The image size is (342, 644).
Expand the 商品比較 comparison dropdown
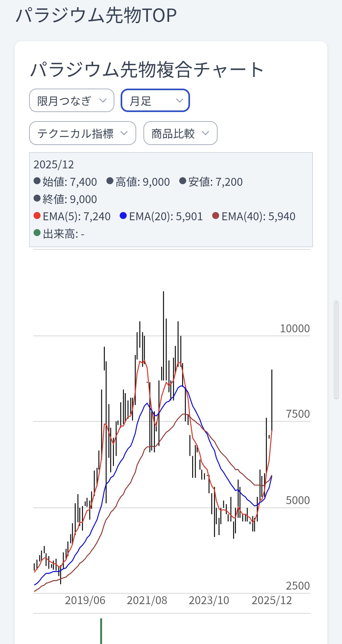(180, 133)
